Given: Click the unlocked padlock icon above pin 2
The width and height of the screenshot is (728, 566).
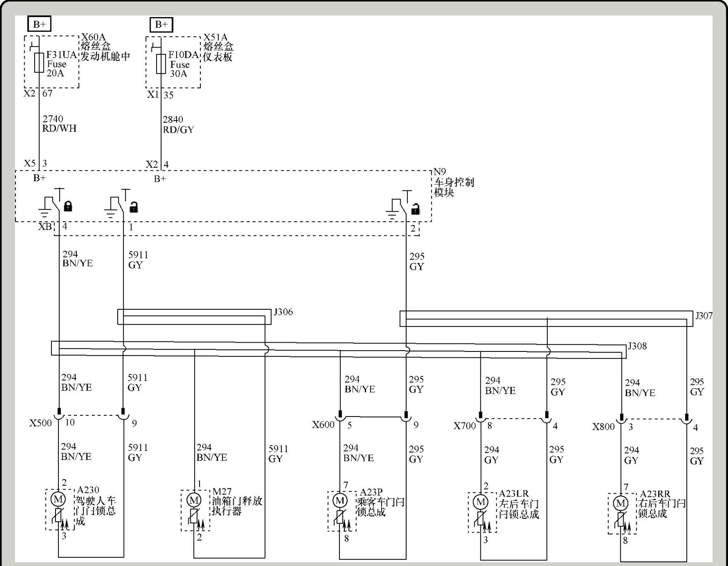Looking at the screenshot, I should click(x=415, y=209).
